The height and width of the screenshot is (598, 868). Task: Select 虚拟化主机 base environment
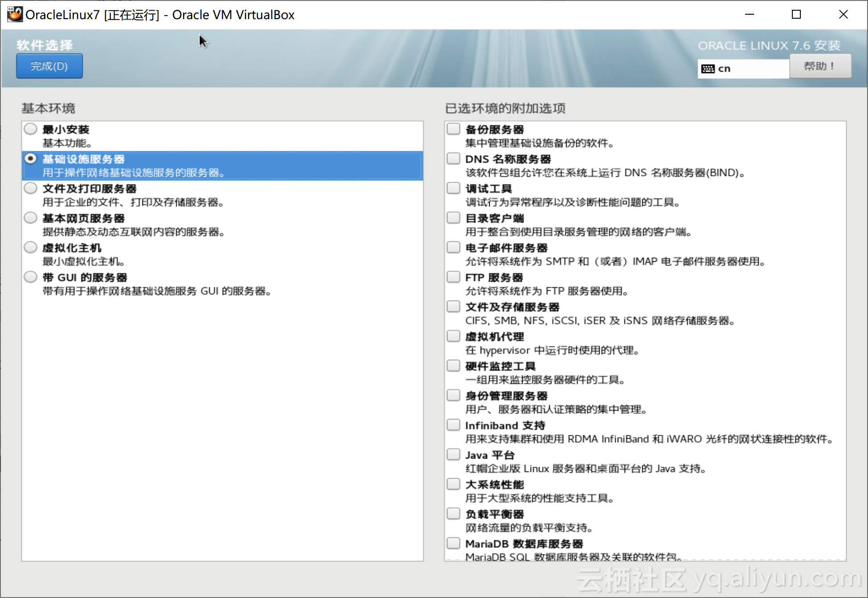point(31,248)
